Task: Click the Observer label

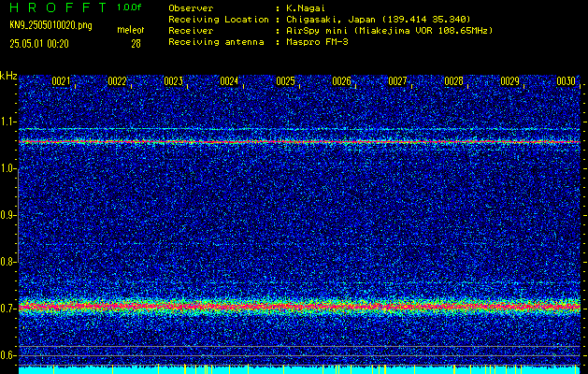Action: coord(191,8)
